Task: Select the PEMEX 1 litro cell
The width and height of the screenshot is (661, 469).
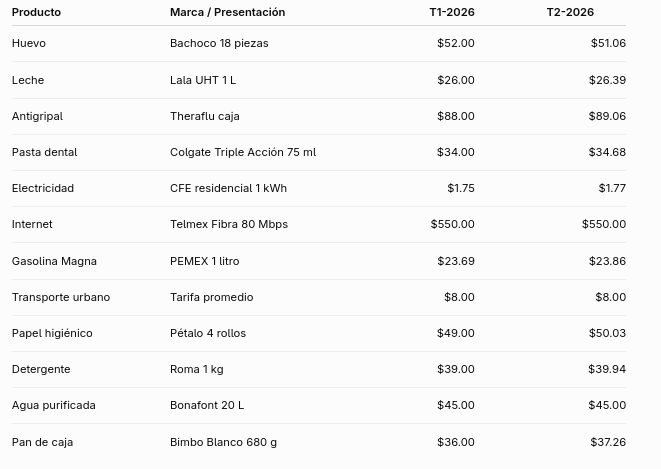Action: tap(204, 261)
